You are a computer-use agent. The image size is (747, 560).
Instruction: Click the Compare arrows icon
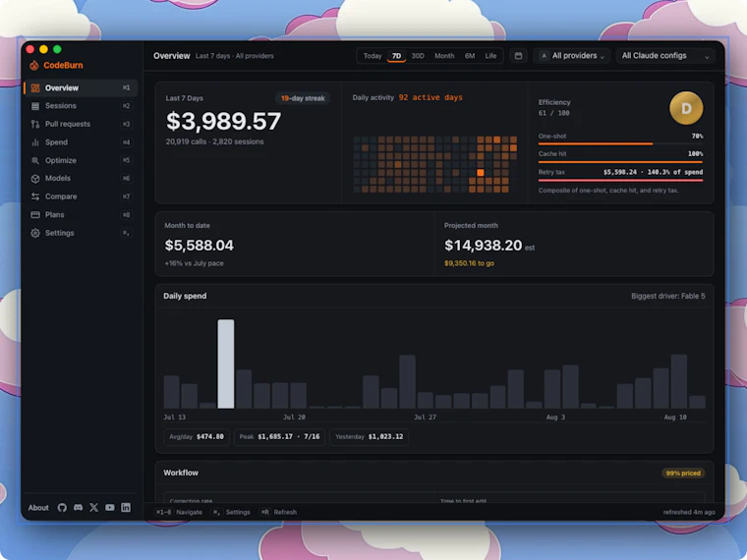point(35,196)
